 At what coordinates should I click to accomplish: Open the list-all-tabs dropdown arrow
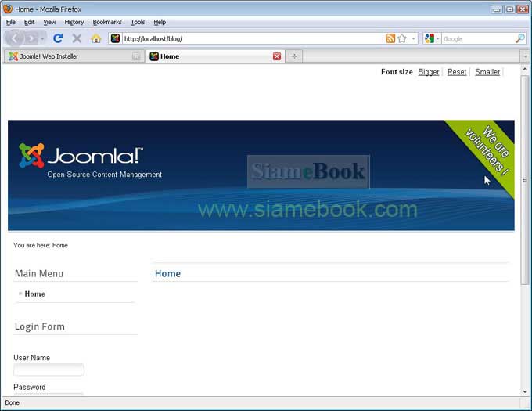point(525,56)
